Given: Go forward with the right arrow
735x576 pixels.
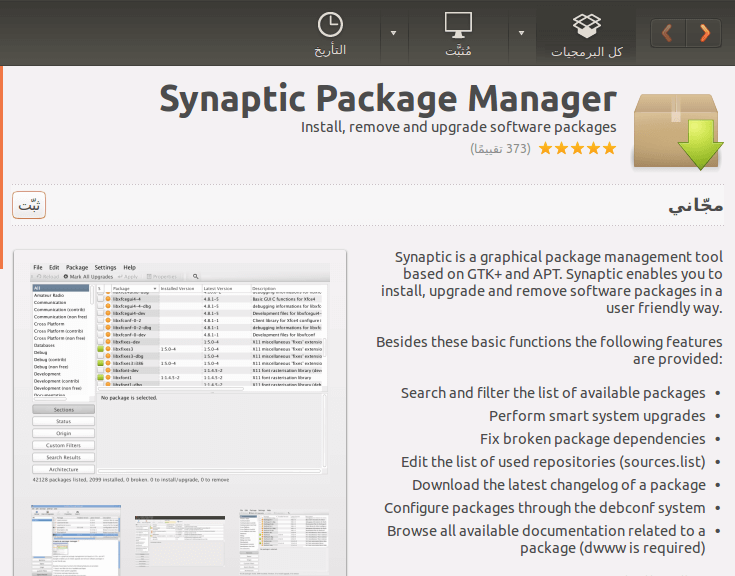Looking at the screenshot, I should click(x=704, y=33).
